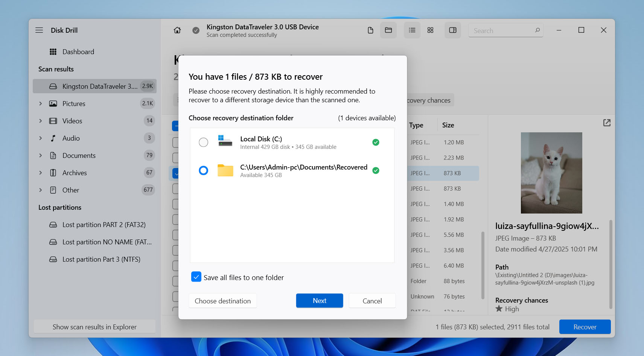The height and width of the screenshot is (356, 644).
Task: Select the Documents\Recovered folder radio button
Action: [203, 171]
